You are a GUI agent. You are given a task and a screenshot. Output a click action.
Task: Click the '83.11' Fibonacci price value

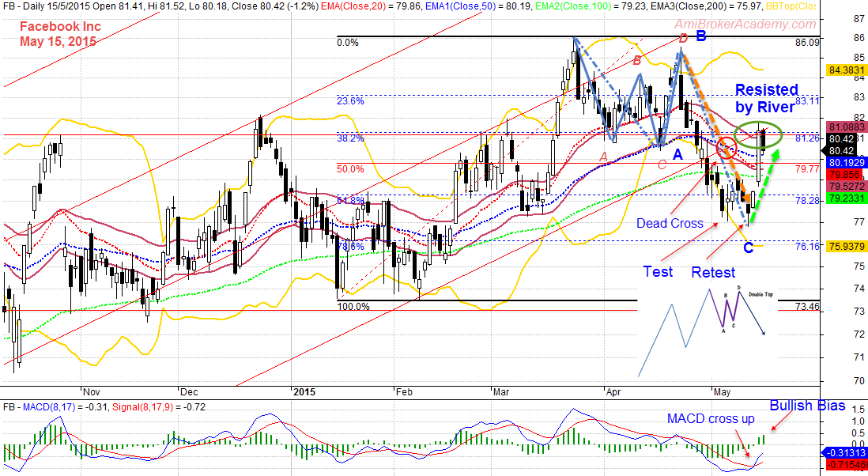tap(807, 100)
